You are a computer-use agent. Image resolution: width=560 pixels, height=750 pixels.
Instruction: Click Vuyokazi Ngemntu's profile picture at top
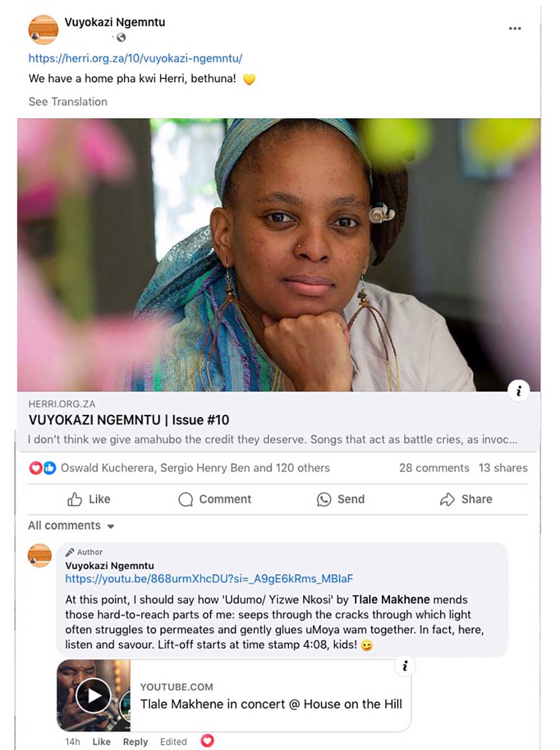43,30
